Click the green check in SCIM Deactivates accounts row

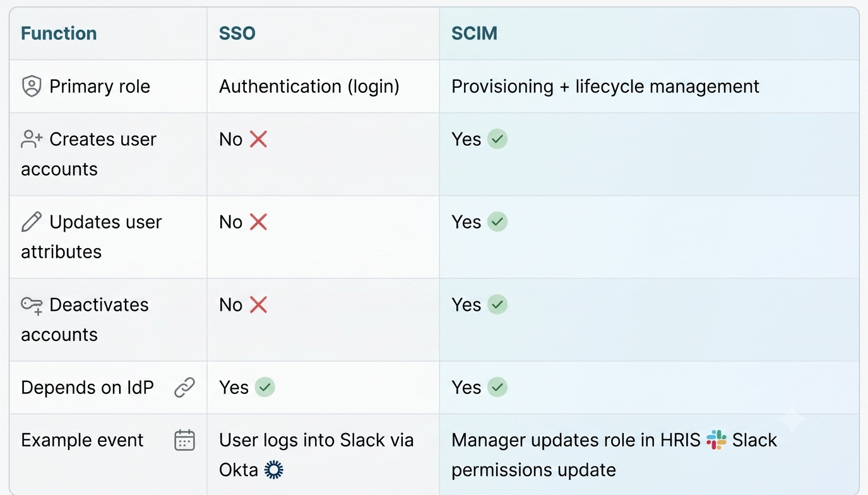tap(497, 304)
